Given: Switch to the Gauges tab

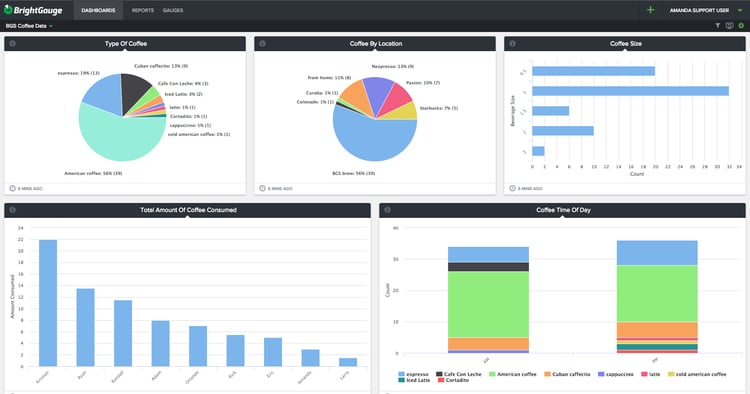Looking at the screenshot, I should coord(173,10).
